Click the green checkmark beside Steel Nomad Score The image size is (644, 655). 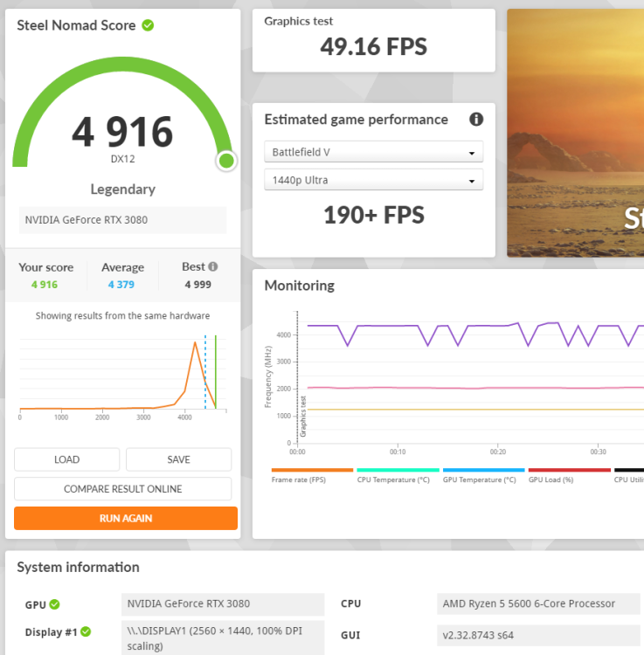click(148, 25)
